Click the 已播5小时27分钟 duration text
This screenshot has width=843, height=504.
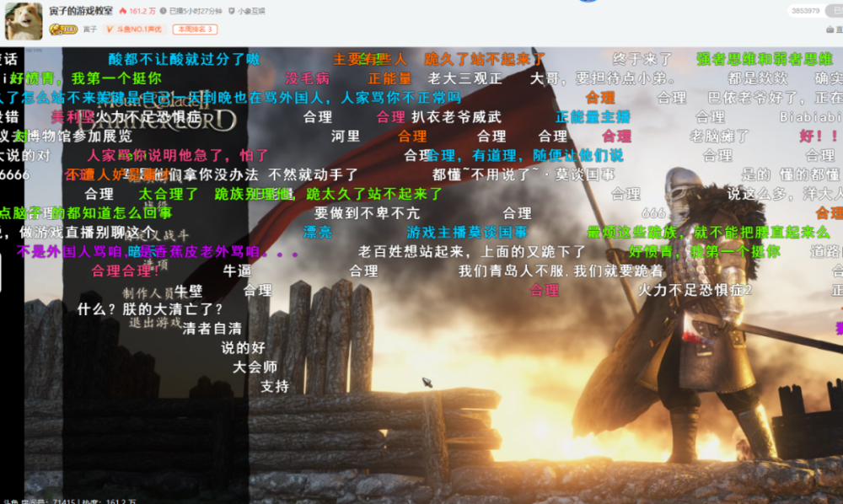pos(196,11)
